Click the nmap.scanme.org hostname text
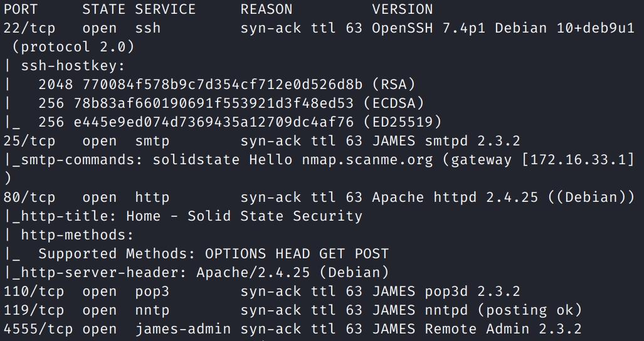 [367, 160]
